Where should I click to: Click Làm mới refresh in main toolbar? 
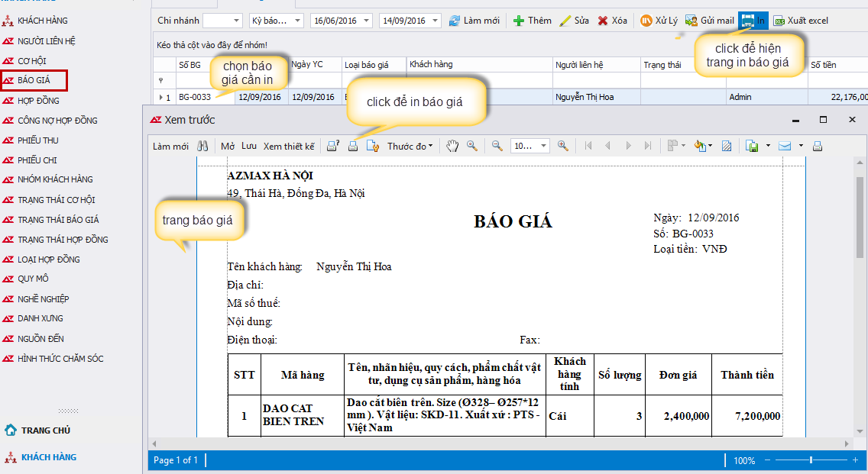[x=474, y=21]
